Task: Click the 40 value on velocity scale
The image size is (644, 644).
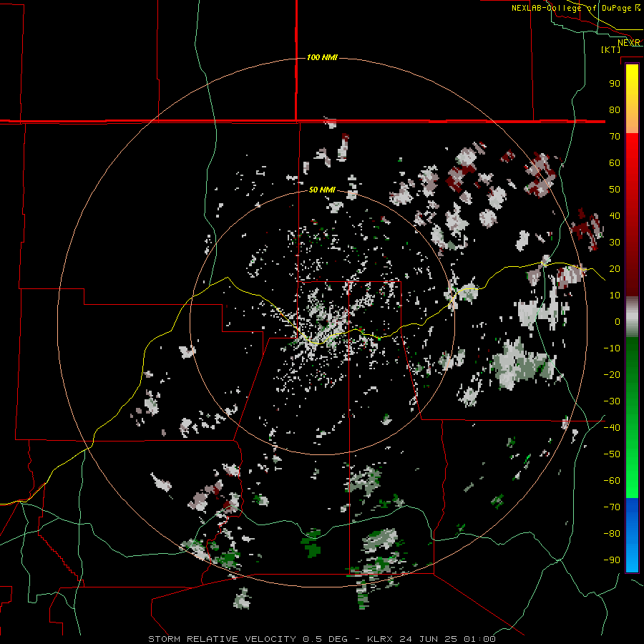Action: [x=615, y=215]
